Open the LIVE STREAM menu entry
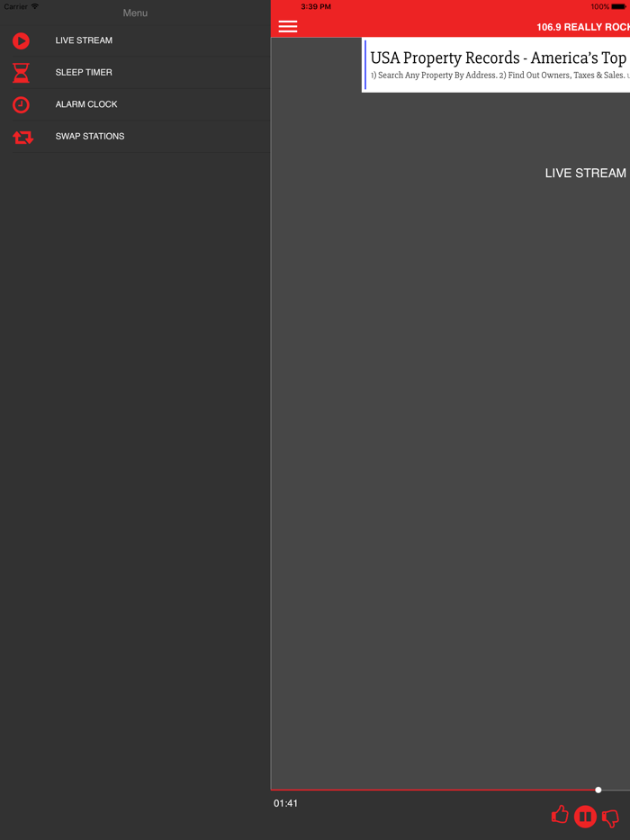The height and width of the screenshot is (840, 630). pos(135,40)
